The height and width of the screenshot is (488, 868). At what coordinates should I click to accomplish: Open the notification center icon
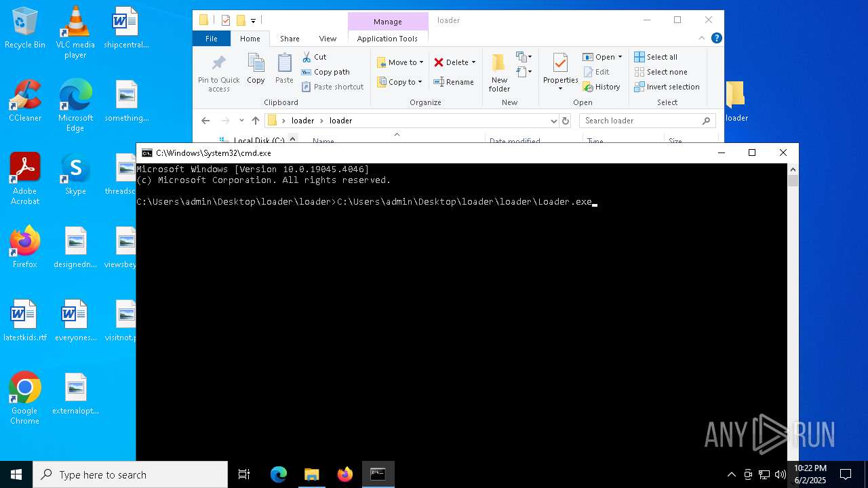point(846,474)
